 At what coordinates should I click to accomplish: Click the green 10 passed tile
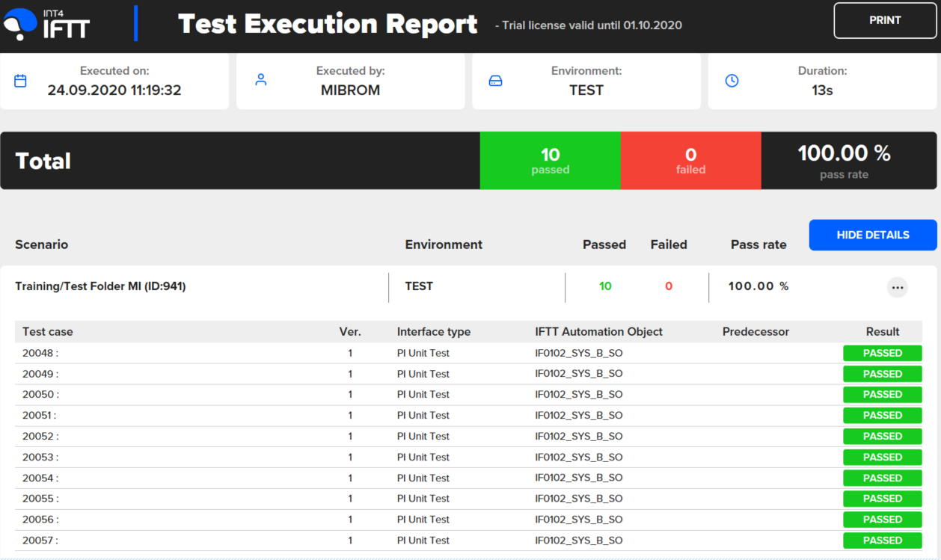click(x=550, y=161)
